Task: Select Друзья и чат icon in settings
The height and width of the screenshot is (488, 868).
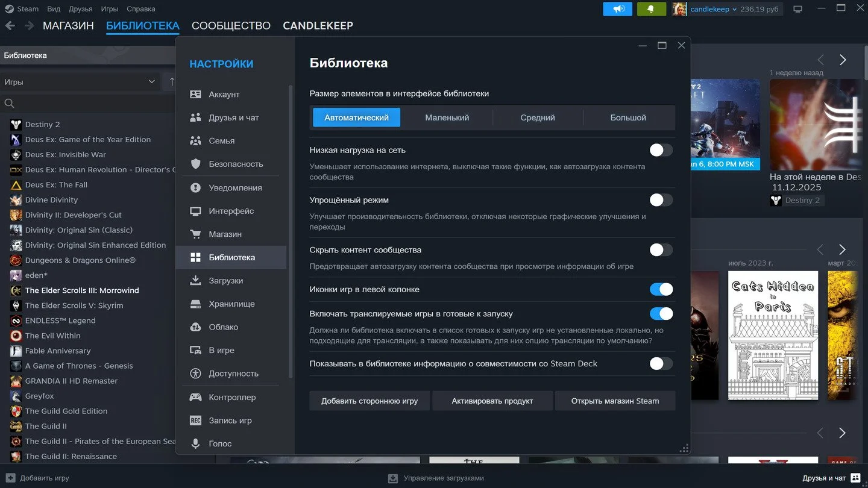Action: (x=195, y=117)
